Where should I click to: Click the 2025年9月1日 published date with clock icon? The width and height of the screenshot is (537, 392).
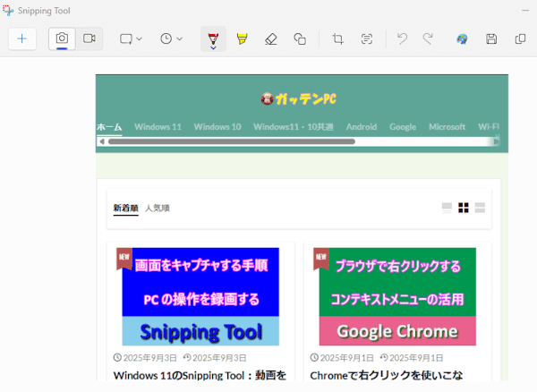click(x=342, y=358)
